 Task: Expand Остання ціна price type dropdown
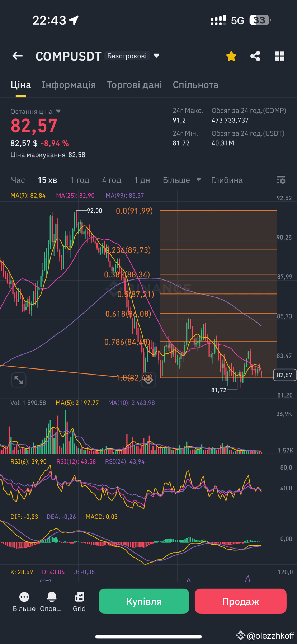[x=58, y=112]
